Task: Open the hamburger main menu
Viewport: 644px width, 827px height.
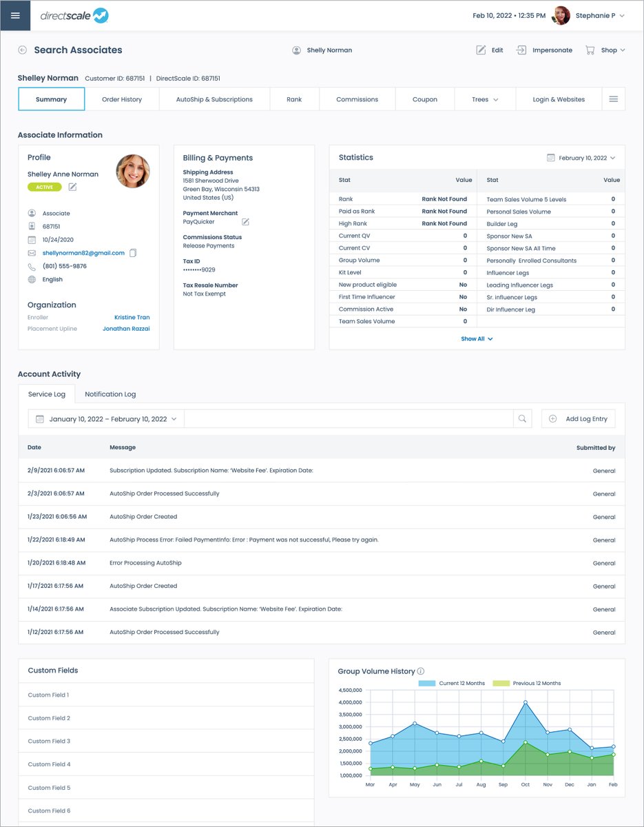Action: (x=15, y=15)
